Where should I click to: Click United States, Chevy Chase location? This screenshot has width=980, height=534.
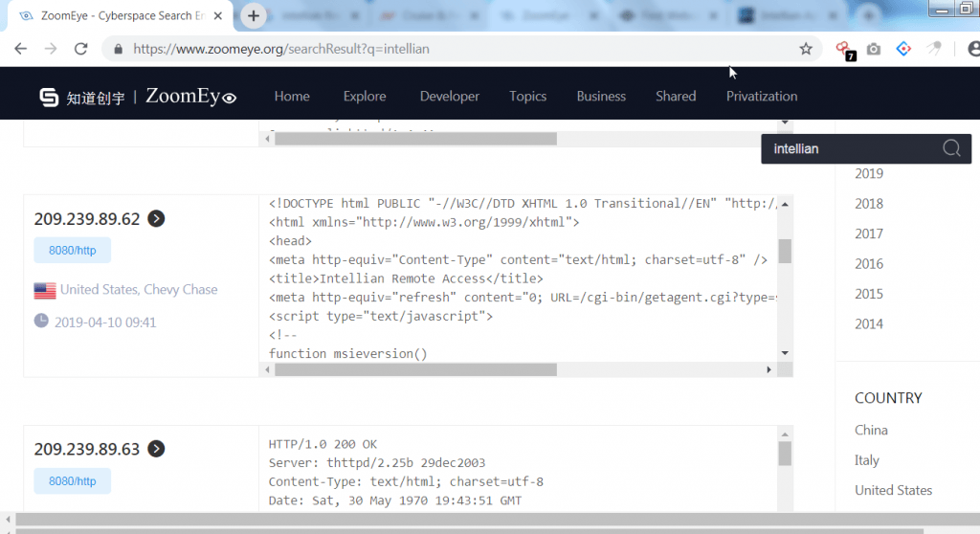click(139, 290)
